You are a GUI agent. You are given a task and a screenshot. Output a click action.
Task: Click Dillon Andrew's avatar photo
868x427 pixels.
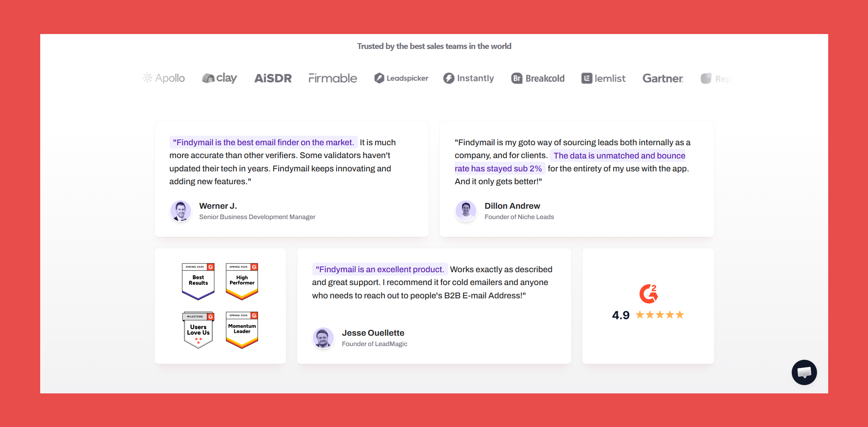coord(466,211)
